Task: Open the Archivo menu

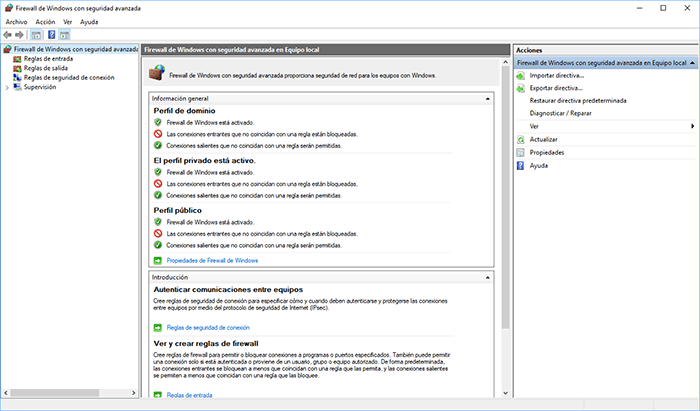Action: click(x=16, y=21)
